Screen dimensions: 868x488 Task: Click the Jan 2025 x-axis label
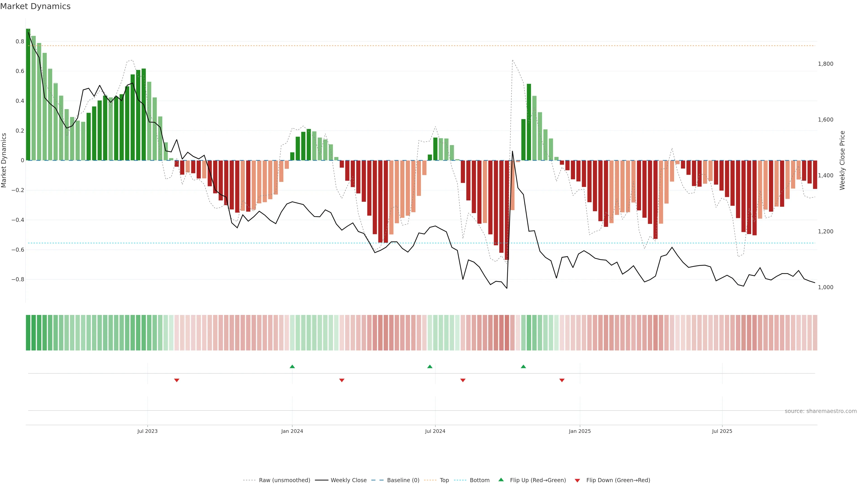coord(580,431)
